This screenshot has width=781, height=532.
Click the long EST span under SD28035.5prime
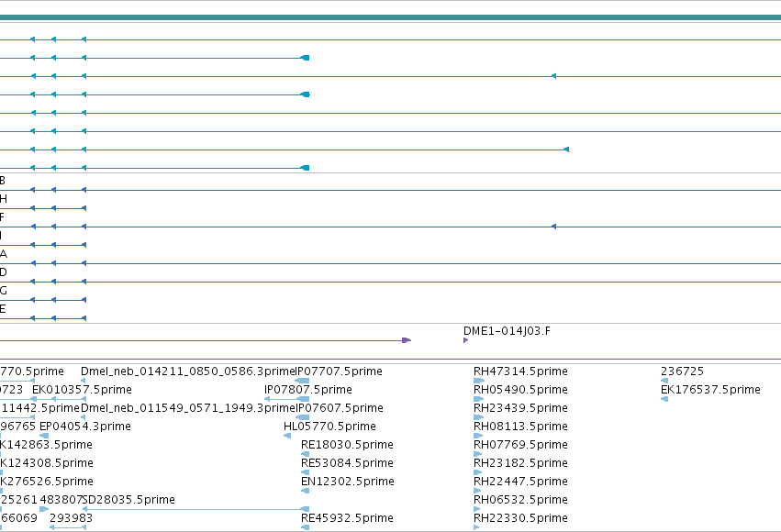pyautogui.click(x=195, y=509)
